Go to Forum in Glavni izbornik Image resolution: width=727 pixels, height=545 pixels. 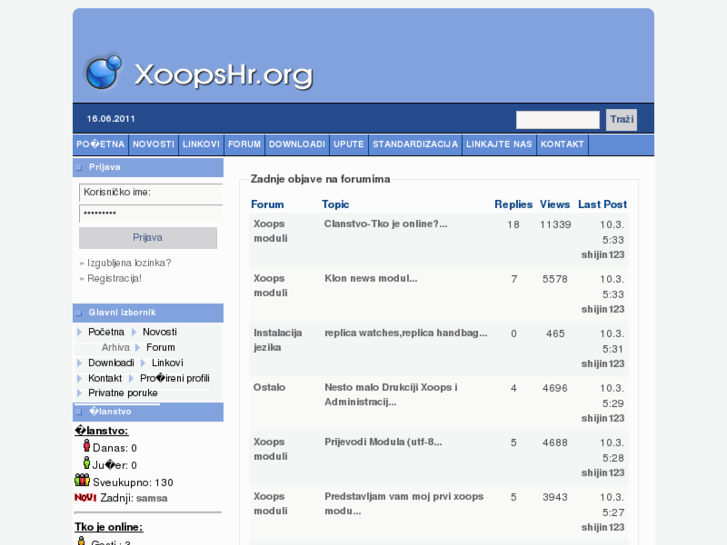160,347
